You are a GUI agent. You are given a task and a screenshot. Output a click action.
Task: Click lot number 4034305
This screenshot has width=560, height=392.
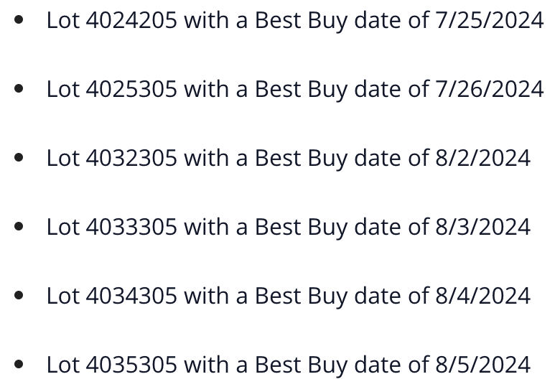(x=131, y=296)
